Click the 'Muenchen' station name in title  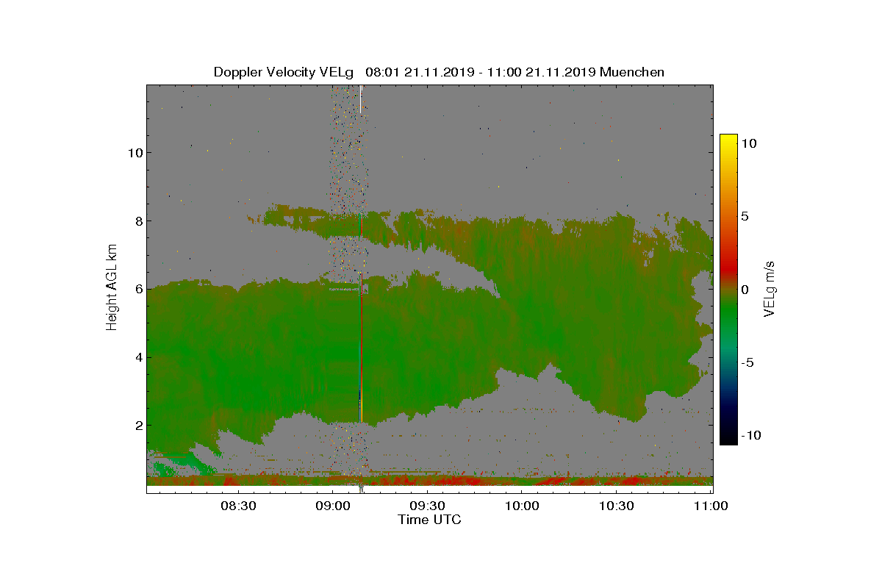(x=632, y=72)
